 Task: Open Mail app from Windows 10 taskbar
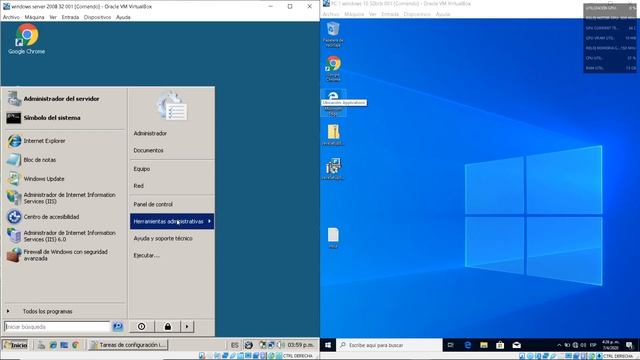pos(516,345)
